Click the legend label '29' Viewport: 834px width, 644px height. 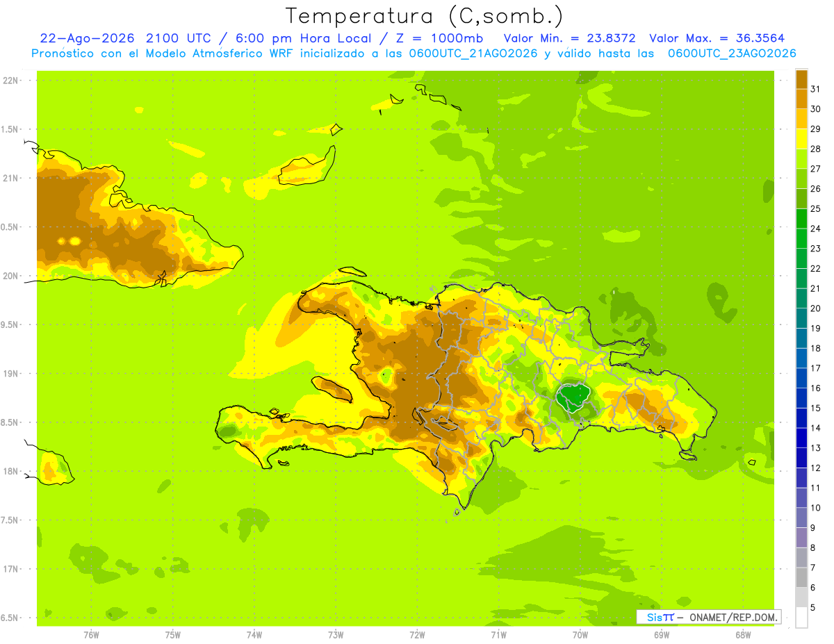(815, 129)
